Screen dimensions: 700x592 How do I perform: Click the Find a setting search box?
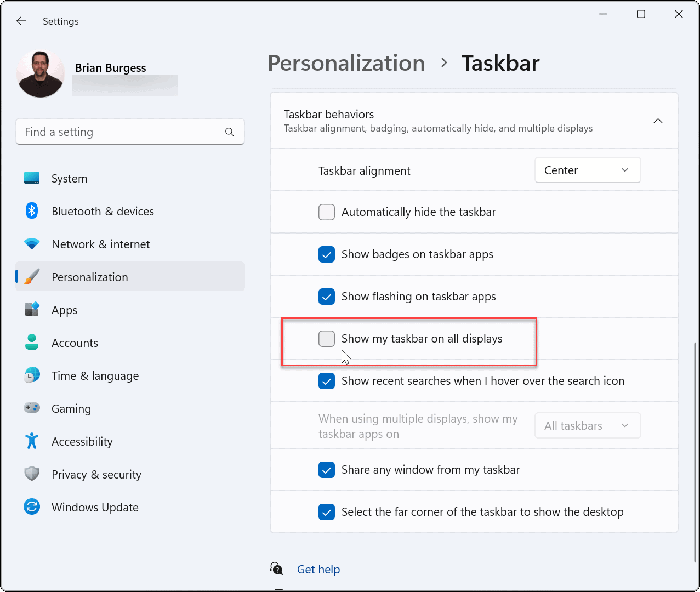(130, 132)
